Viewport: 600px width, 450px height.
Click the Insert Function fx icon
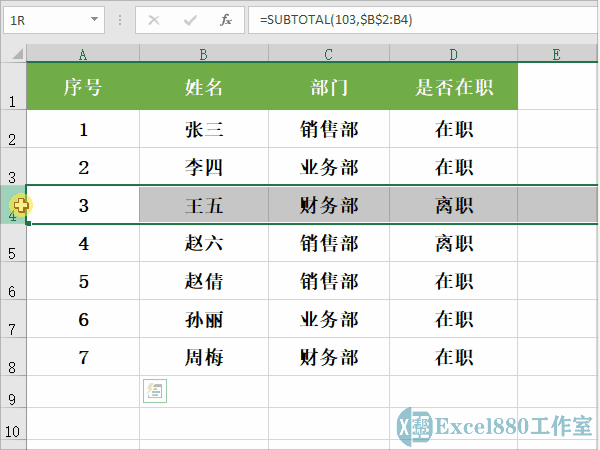[x=226, y=20]
